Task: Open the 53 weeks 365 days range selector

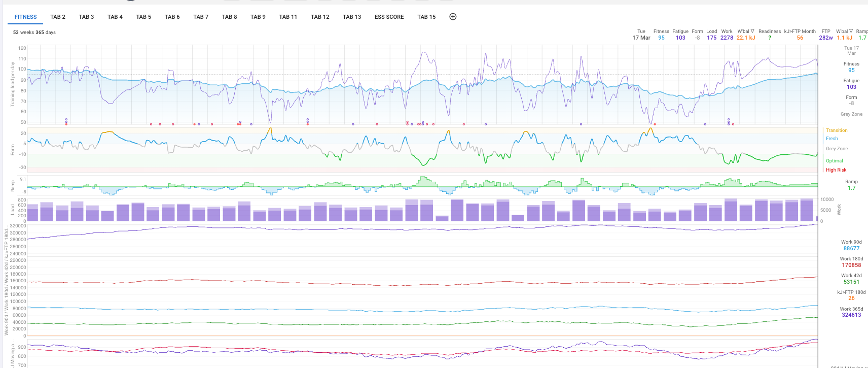Action: coord(34,32)
